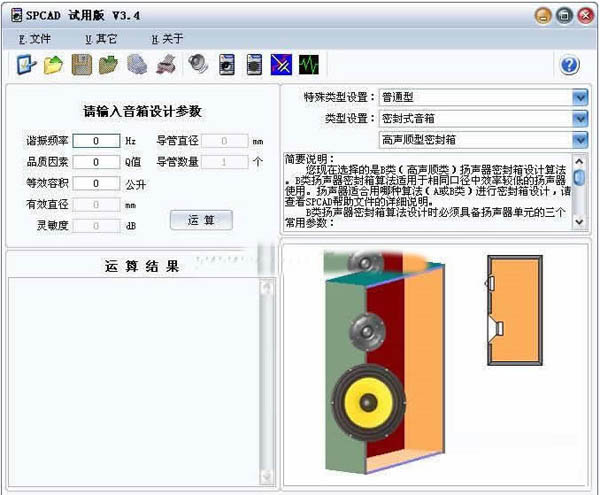Image resolution: width=600 pixels, height=495 pixels.
Task: Open a file with the yellow folder icon
Action: coord(54,65)
